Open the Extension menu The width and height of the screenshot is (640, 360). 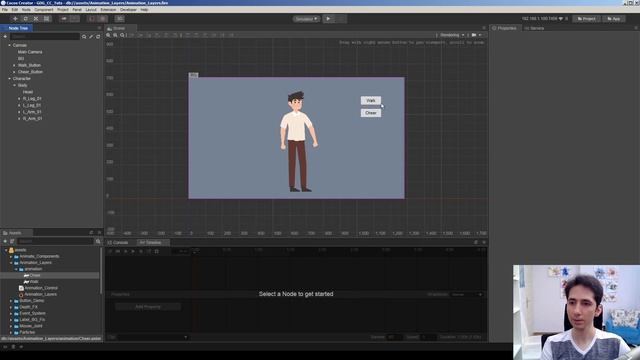click(108, 9)
